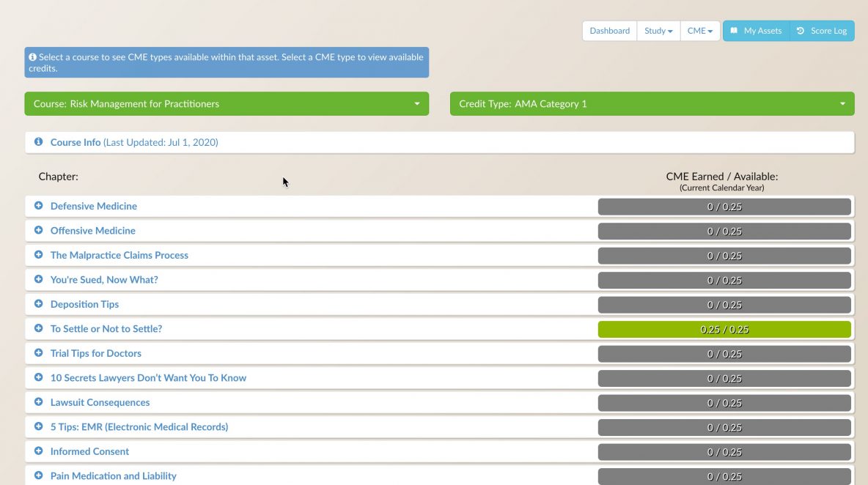Open the Informed Consent chapter link
Screen dimensions: 868x485
[x=89, y=451]
